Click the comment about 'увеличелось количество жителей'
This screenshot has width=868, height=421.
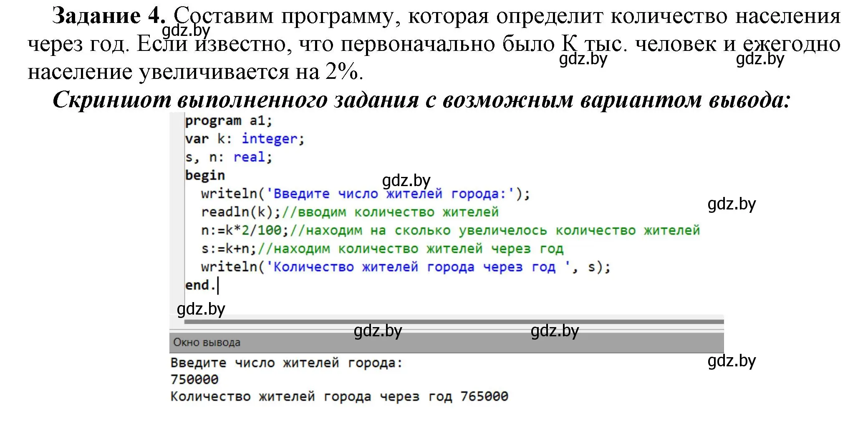[x=495, y=230]
